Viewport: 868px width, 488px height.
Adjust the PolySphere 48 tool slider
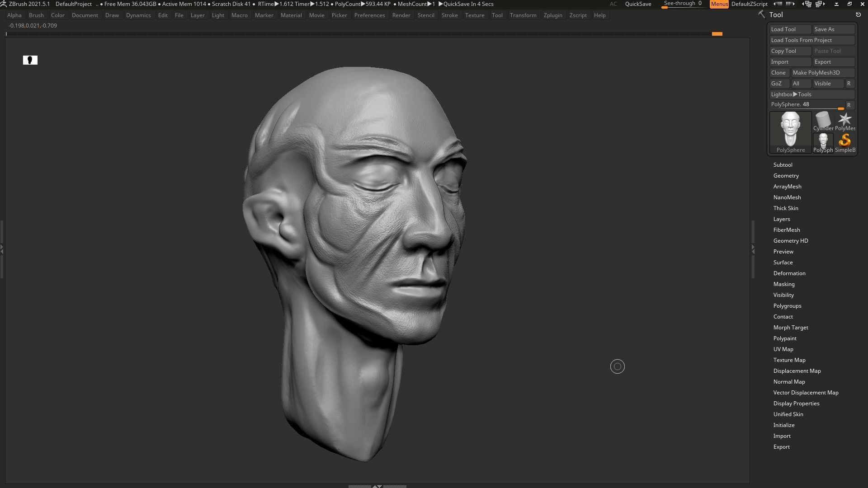pos(807,105)
